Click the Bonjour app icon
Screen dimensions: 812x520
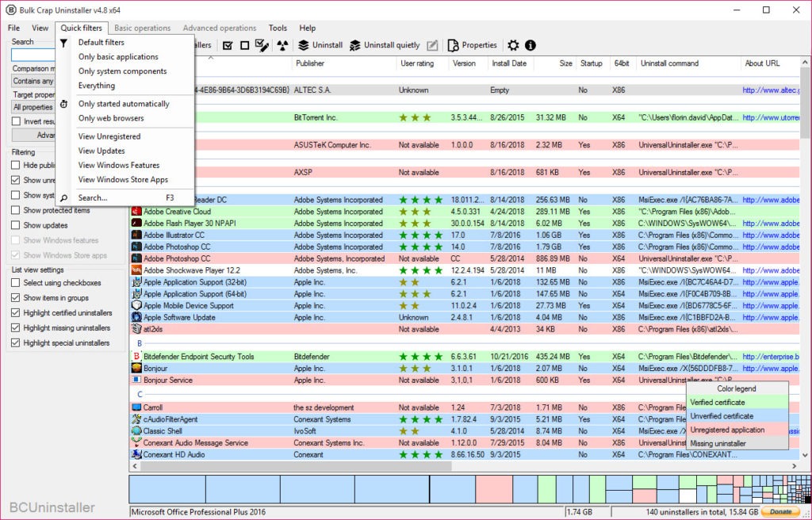(136, 369)
